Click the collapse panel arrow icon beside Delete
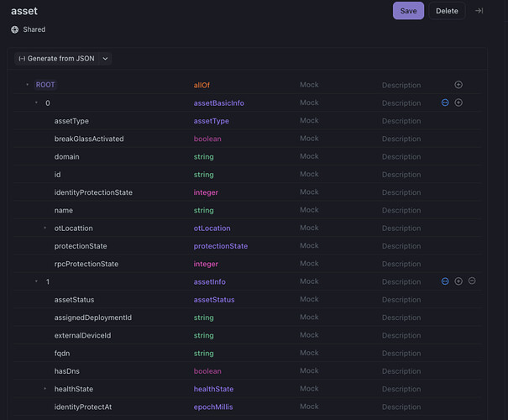Screen dimensions: 508x420 coord(479,11)
